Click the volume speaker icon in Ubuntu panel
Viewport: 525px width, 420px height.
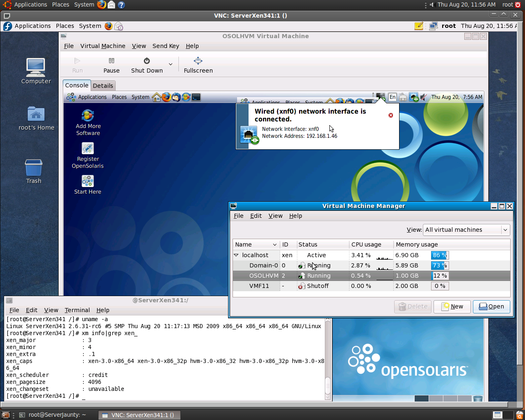click(432, 5)
